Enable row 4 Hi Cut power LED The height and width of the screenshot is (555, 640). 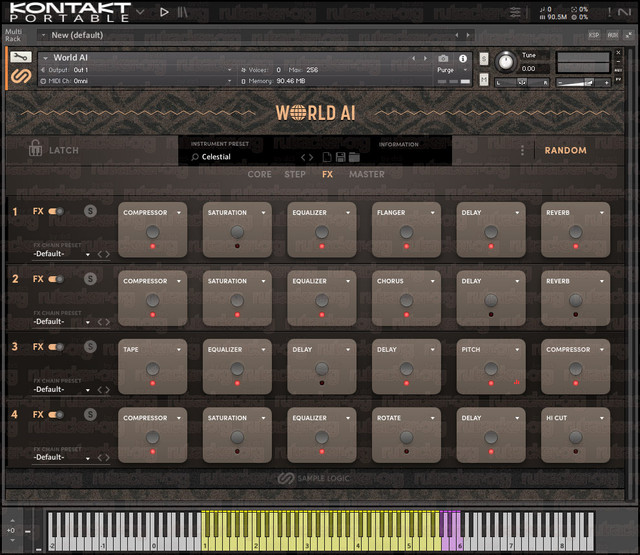[x=576, y=451]
